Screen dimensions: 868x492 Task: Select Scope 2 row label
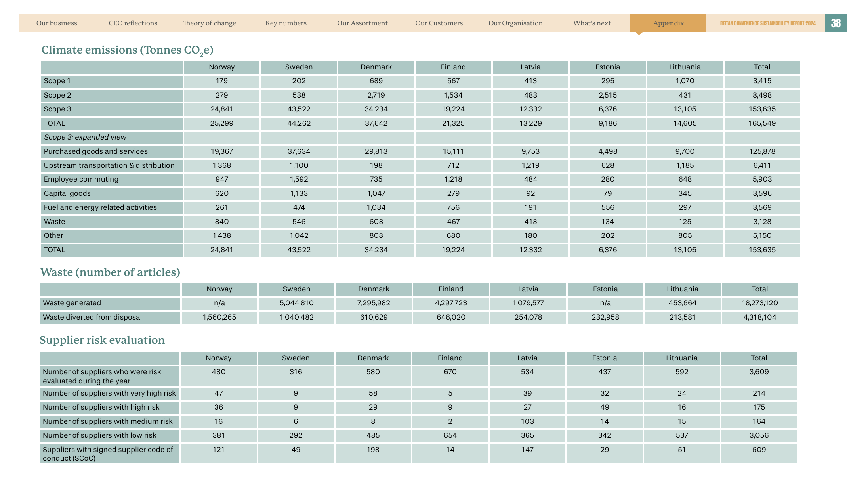click(112, 95)
